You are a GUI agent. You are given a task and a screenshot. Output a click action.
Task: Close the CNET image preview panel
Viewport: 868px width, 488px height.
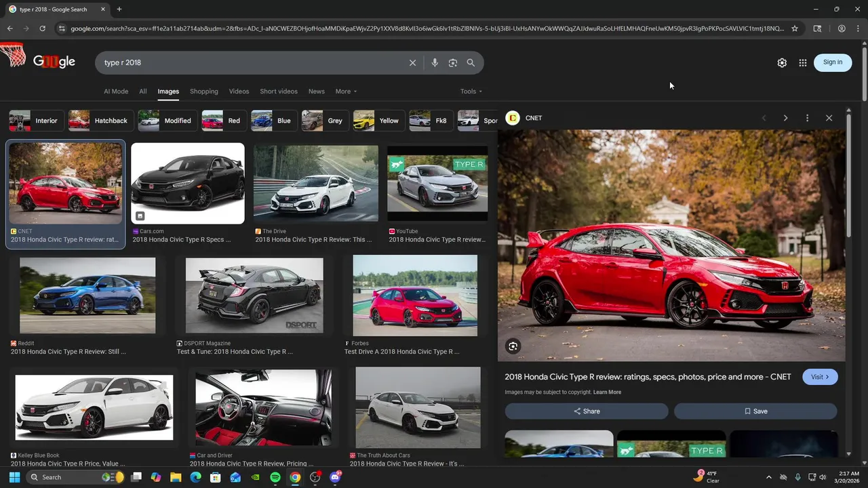(x=829, y=118)
